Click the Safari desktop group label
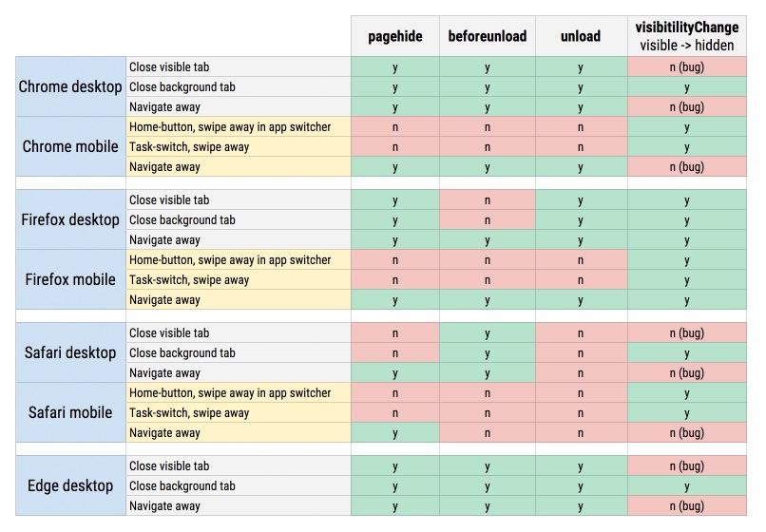Viewport: 766px width, 532px height. coord(70,352)
